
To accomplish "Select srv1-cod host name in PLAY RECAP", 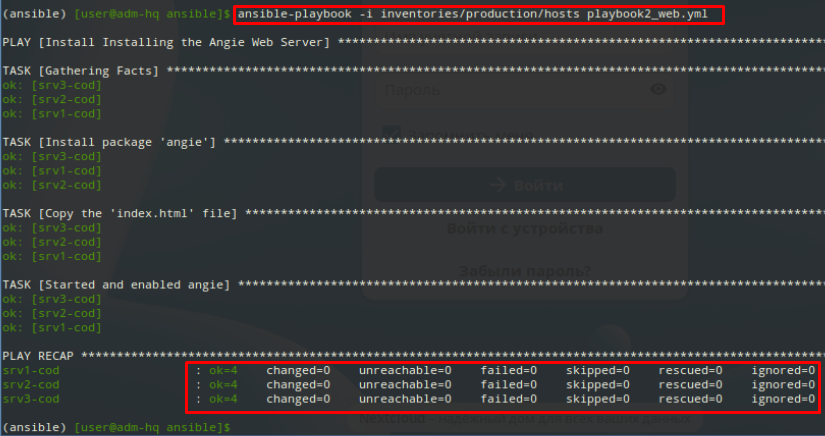I will [30, 370].
